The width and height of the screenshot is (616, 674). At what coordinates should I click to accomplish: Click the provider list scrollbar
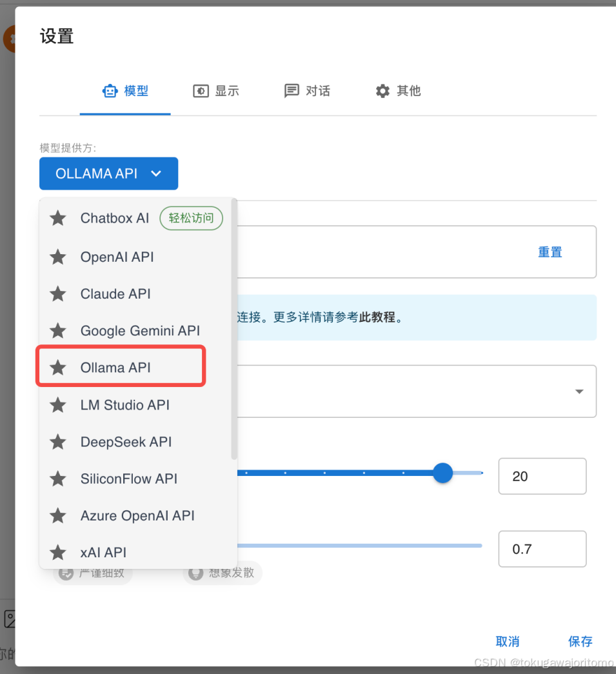pos(234,330)
